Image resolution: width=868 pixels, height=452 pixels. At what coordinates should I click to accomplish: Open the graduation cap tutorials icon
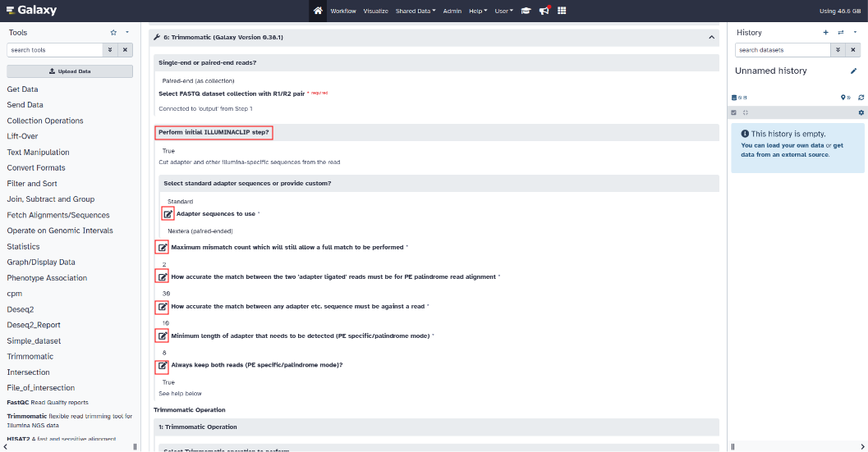526,11
